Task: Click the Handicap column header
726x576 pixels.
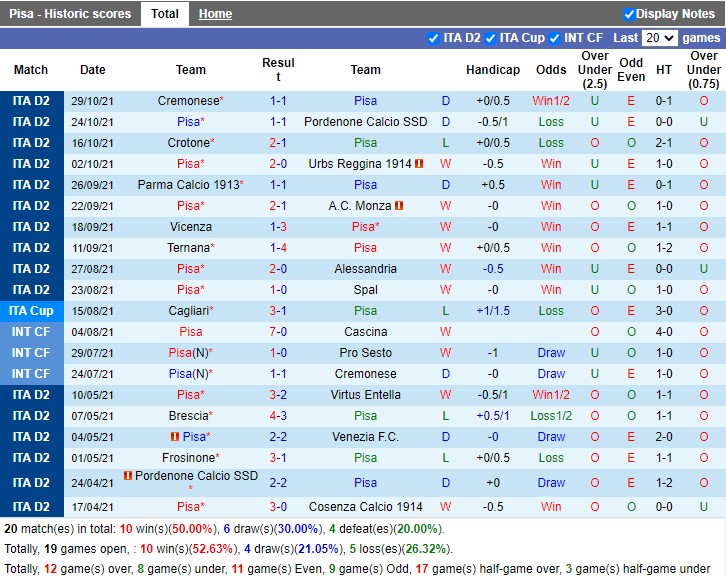Action: tap(492, 70)
